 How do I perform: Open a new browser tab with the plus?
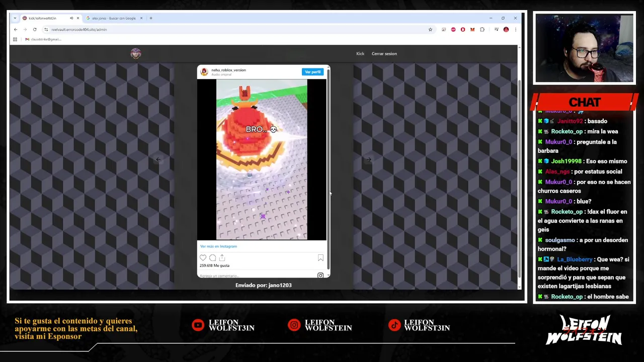point(150,18)
